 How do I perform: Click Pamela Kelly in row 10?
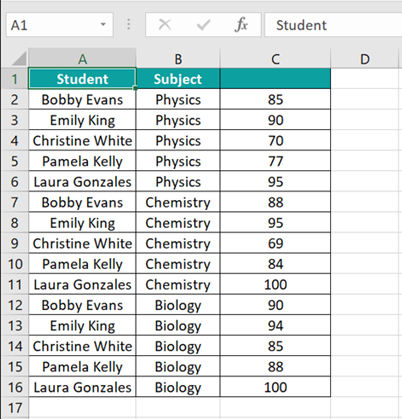tap(82, 264)
